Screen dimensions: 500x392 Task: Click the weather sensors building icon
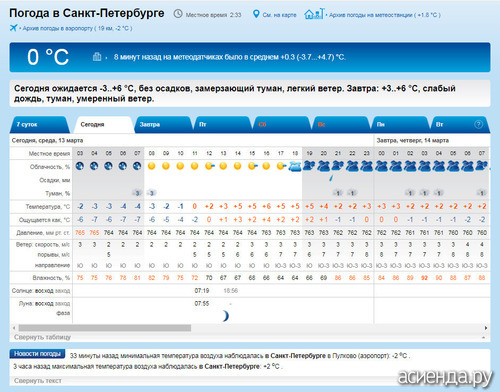click(97, 57)
